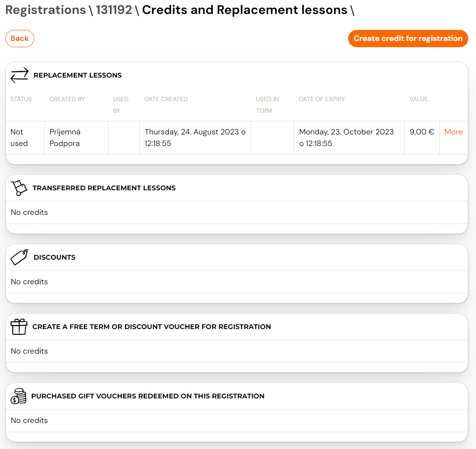Click the Value column header
The image size is (476, 449).
(x=419, y=99)
